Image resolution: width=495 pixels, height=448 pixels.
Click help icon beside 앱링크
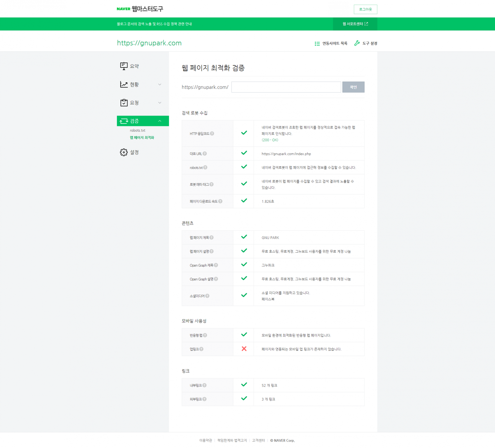pos(201,349)
